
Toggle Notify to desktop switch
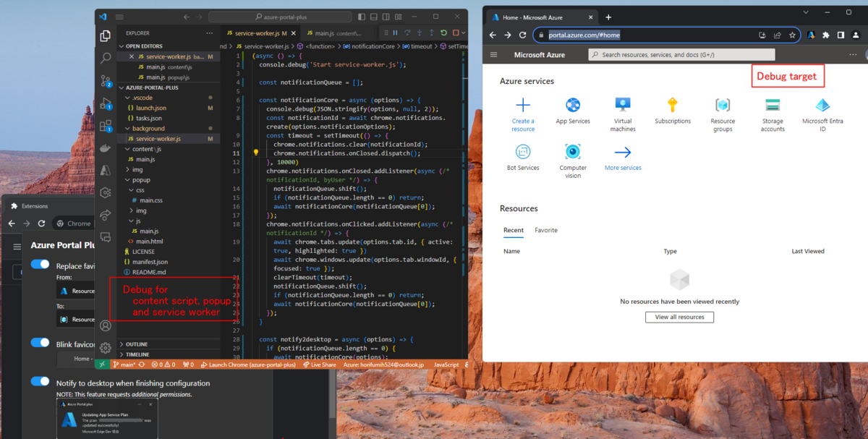pos(40,381)
